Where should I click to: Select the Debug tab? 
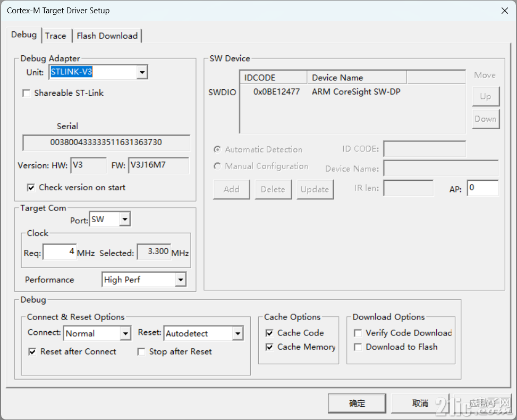click(x=24, y=35)
